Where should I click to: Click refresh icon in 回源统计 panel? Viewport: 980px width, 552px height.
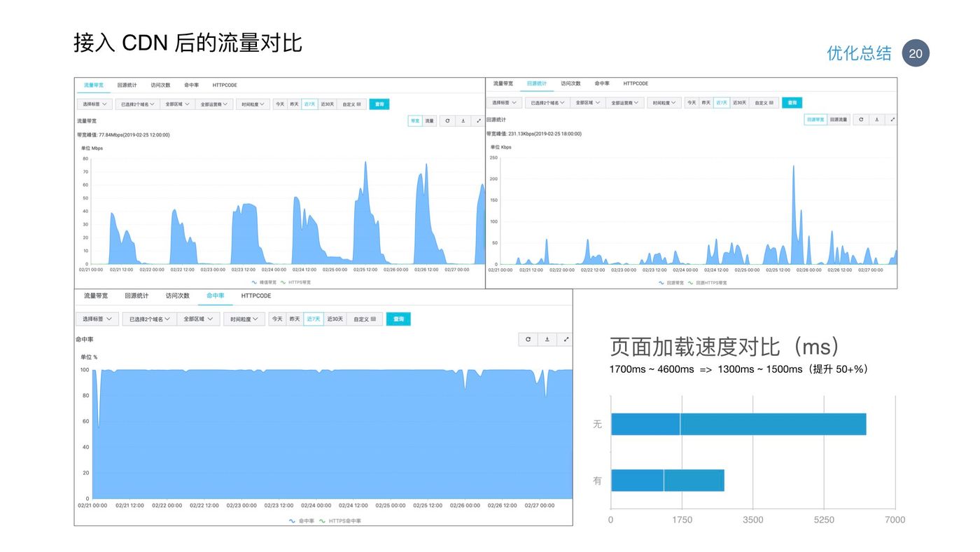click(861, 120)
